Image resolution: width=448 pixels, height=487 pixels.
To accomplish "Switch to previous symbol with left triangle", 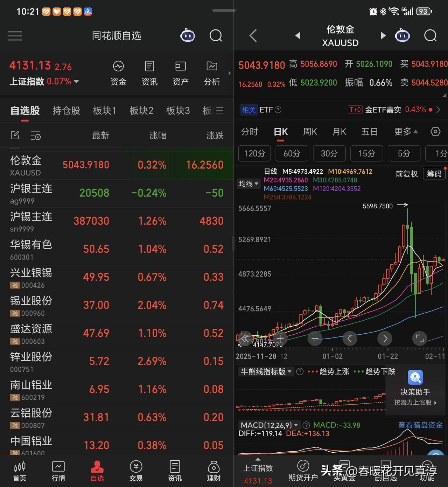I will [x=298, y=36].
